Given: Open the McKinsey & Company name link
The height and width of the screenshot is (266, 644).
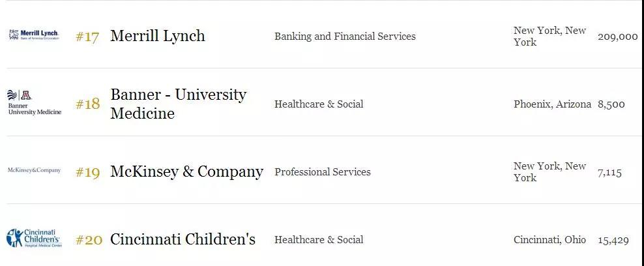Looking at the screenshot, I should (x=187, y=171).
